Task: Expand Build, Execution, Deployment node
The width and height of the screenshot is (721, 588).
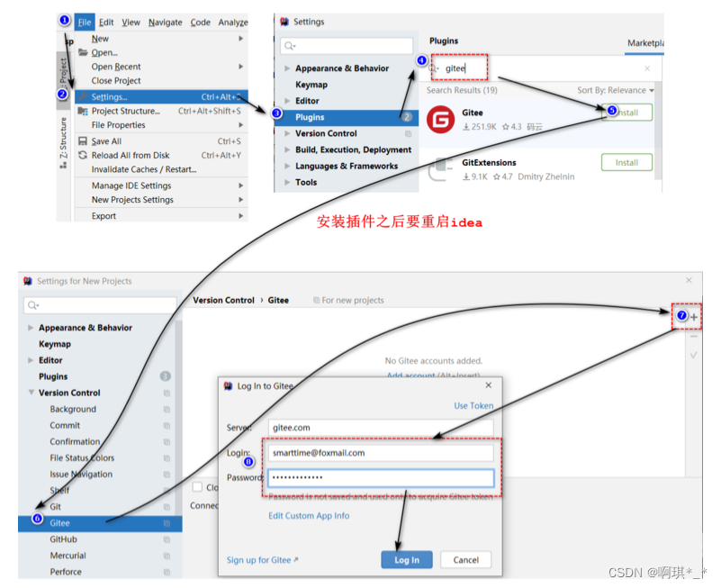Action: (287, 149)
